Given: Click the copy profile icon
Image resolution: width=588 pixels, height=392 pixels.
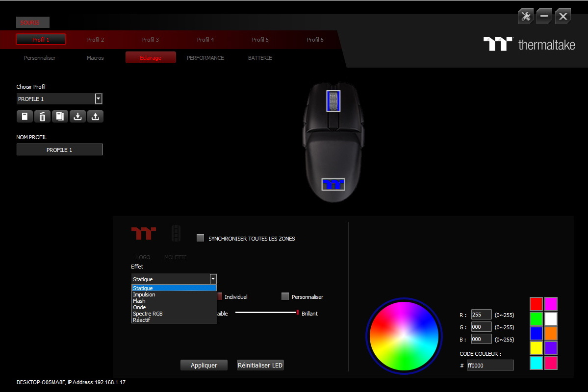Looking at the screenshot, I should click(x=60, y=117).
